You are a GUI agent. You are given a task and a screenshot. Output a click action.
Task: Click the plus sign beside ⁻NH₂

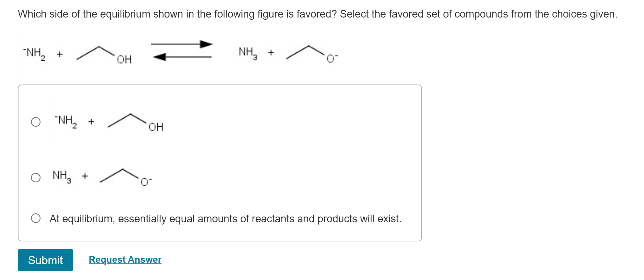click(x=59, y=54)
